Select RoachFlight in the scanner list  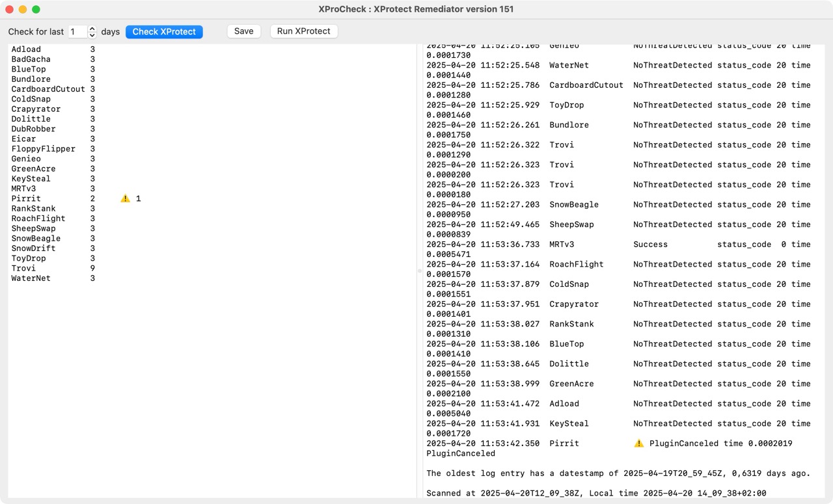(x=38, y=219)
